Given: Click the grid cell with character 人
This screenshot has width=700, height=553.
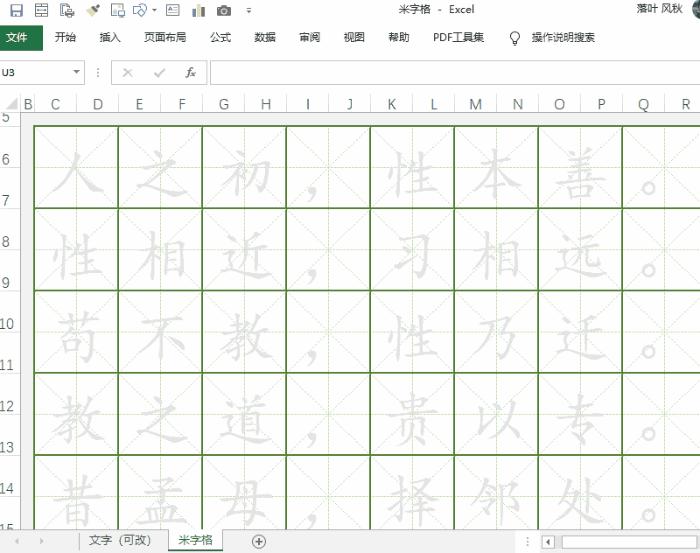Looking at the screenshot, I should click(x=76, y=167).
